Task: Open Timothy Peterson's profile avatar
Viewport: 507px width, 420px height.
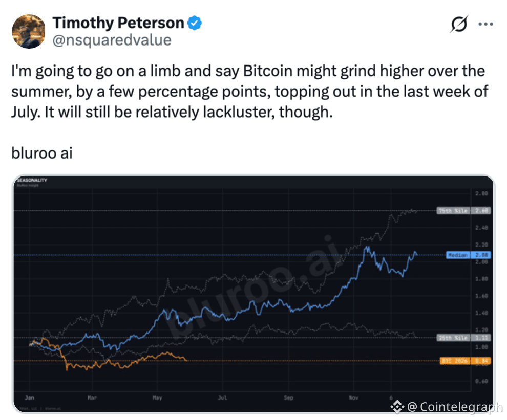Action: coord(29,31)
